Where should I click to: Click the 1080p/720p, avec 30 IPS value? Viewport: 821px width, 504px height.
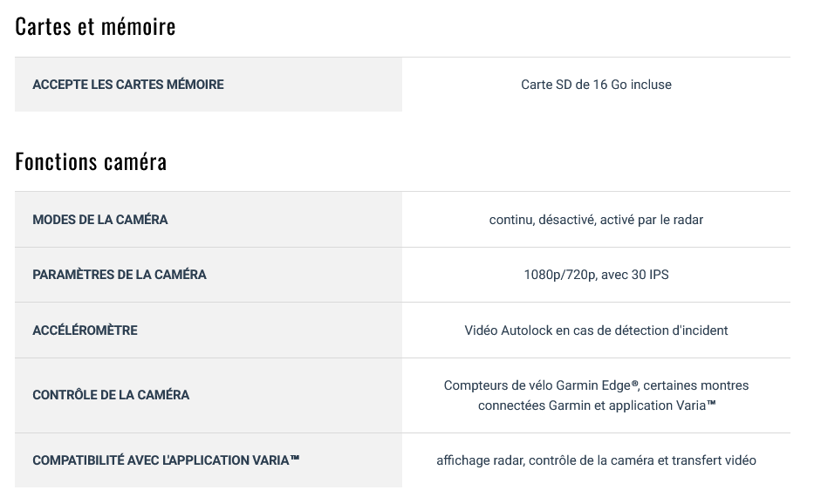596,275
